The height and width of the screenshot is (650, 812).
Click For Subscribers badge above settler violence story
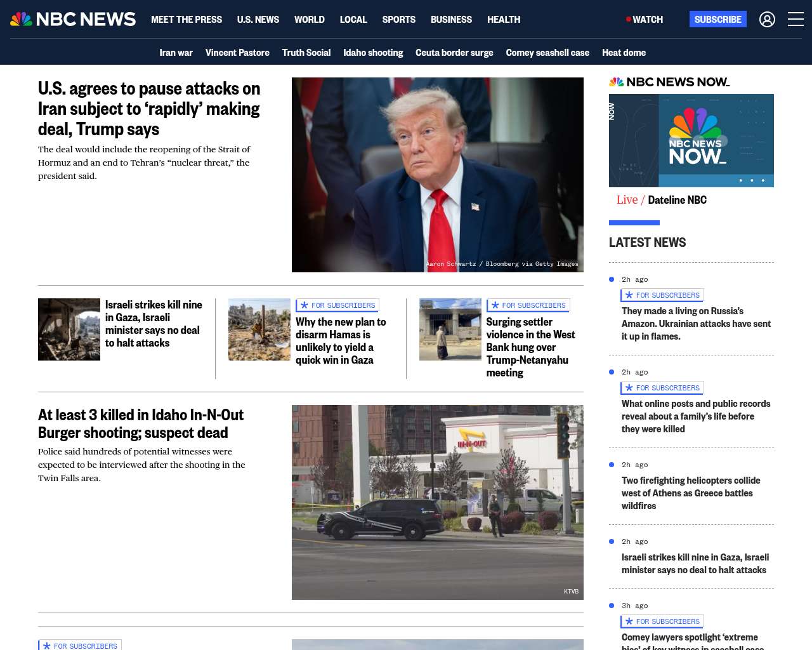pyautogui.click(x=528, y=305)
